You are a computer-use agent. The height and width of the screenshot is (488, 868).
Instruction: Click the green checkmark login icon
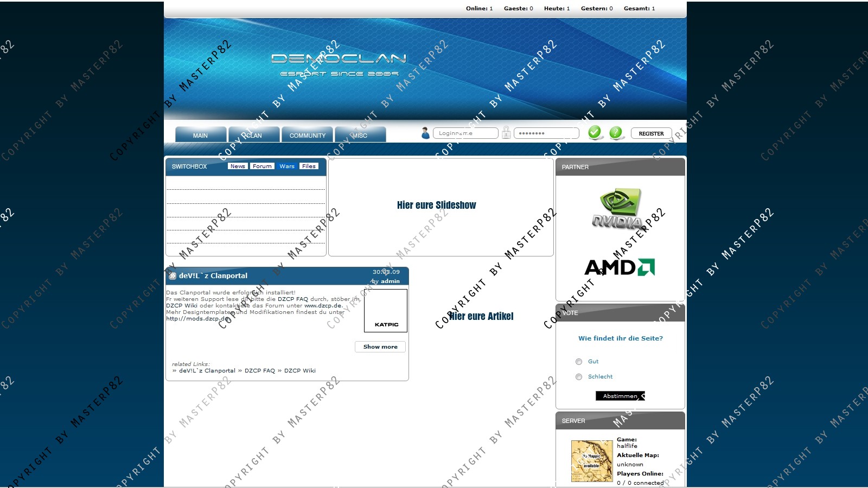(595, 132)
